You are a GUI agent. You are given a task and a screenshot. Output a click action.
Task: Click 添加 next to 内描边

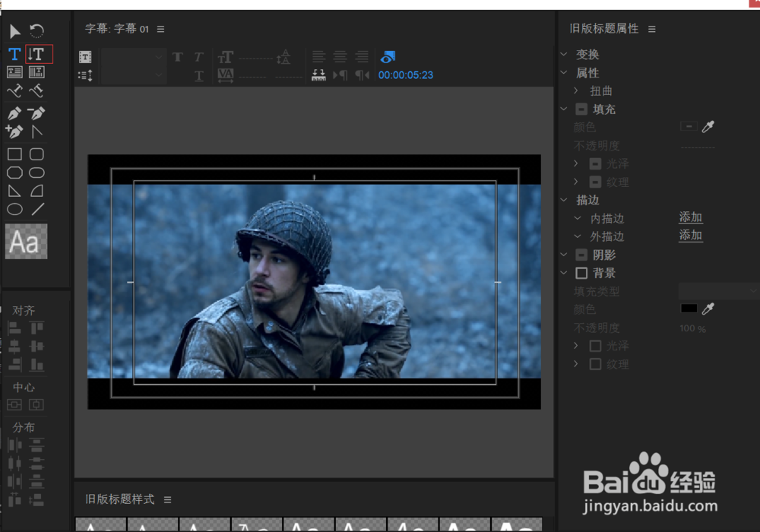(x=691, y=217)
